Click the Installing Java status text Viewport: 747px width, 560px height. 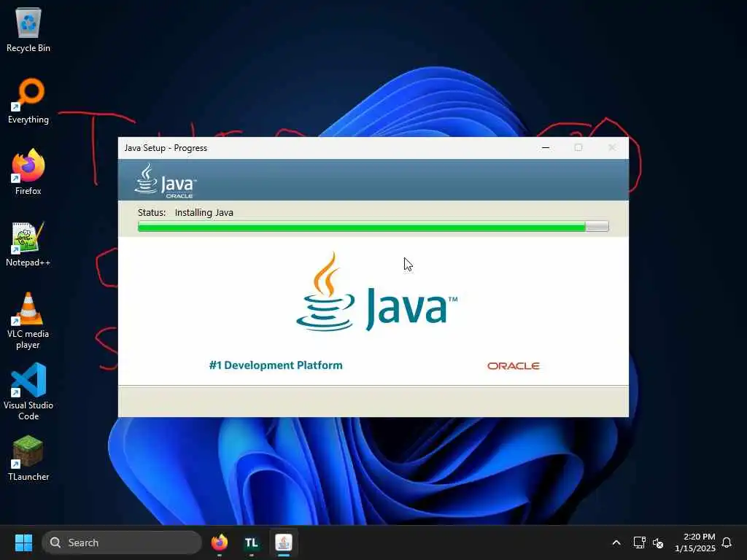pos(204,212)
